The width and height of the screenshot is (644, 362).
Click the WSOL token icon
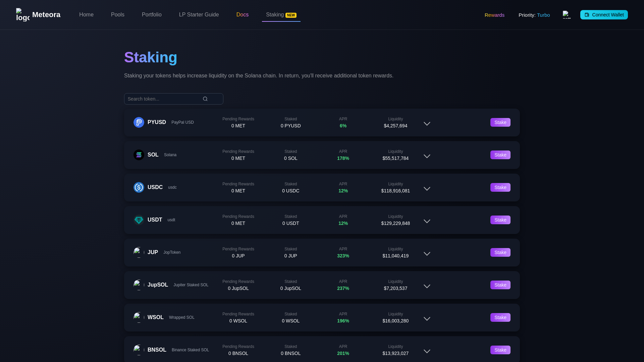click(x=139, y=317)
